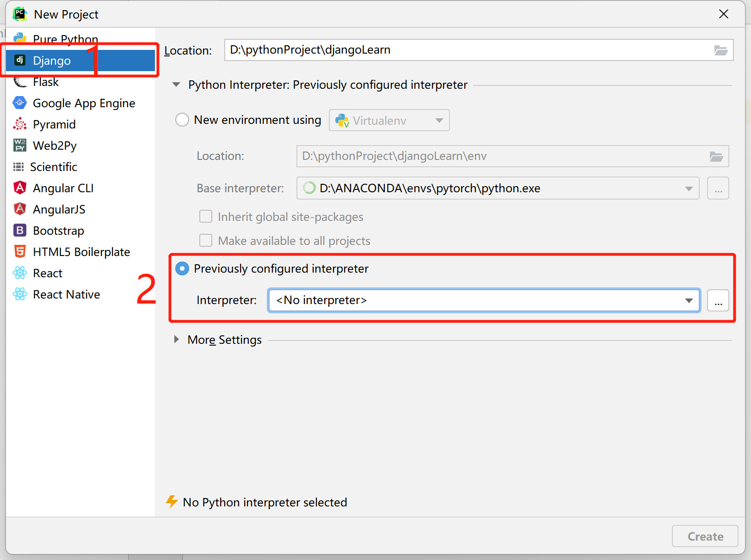Select Previously configured interpreter radio button

(x=182, y=268)
